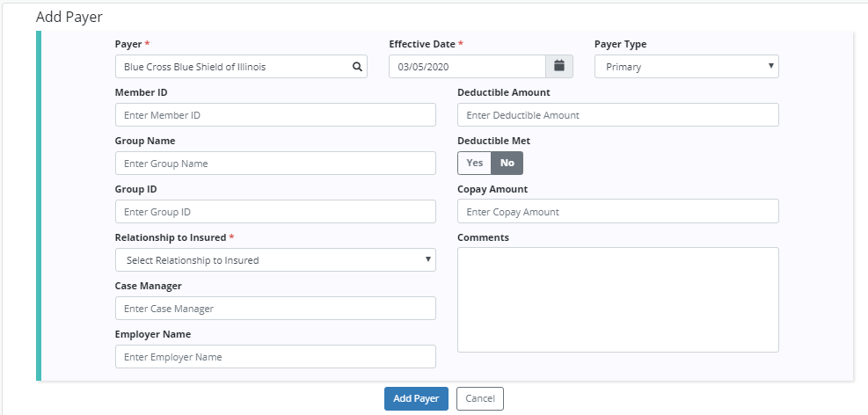Open the Payer Type dropdown

tap(686, 67)
